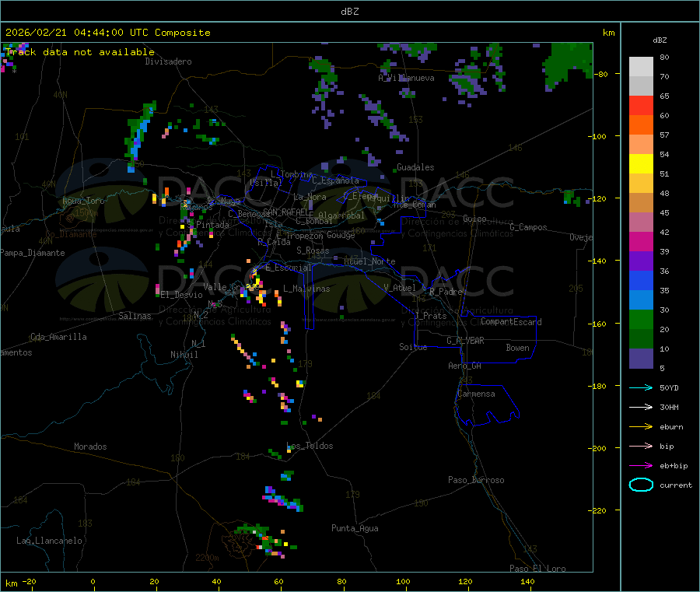This screenshot has height=592, width=700.
Task: Click the red-core storm cell near Lag.Llancanelo south
Action: tap(264, 538)
